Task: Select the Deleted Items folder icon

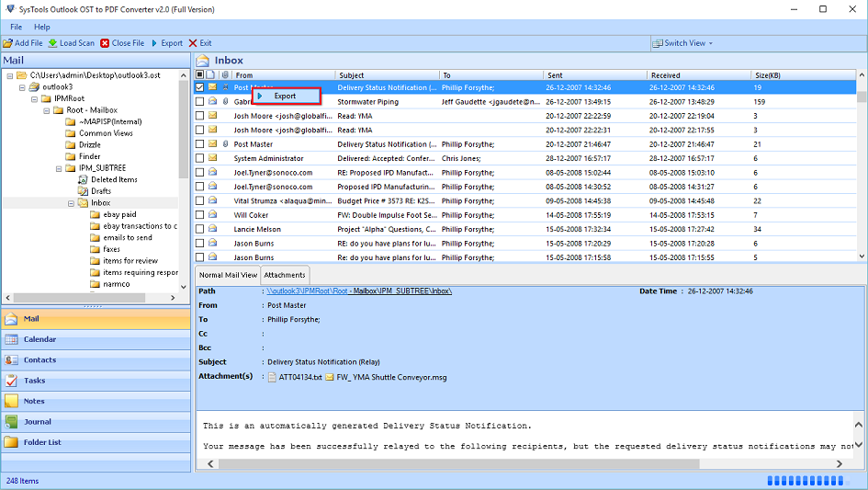Action: tap(83, 179)
